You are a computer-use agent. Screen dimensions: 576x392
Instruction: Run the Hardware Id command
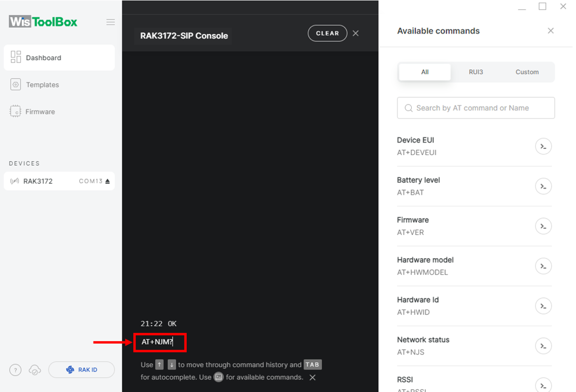pos(543,306)
